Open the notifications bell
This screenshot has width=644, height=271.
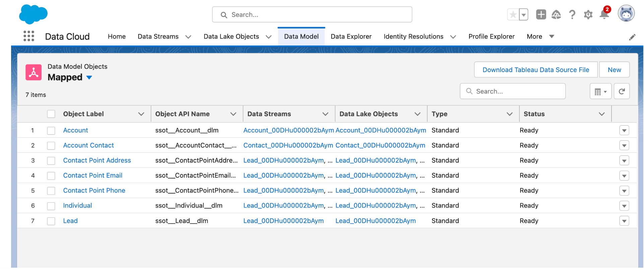coord(604,14)
